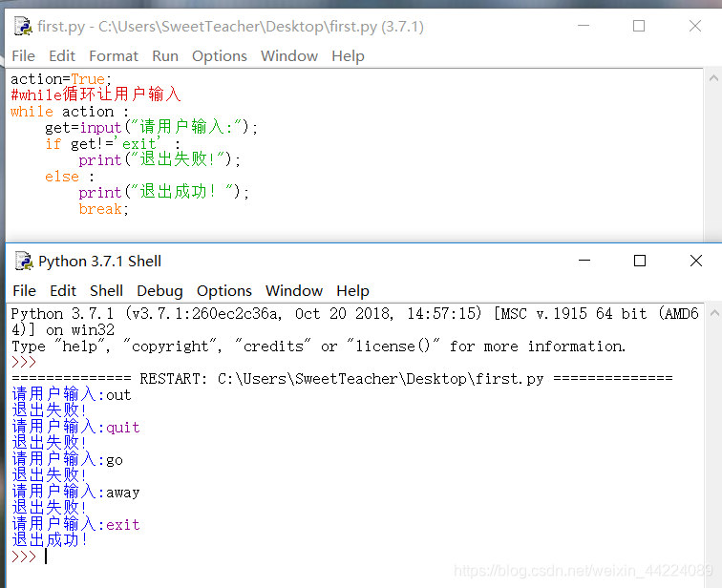Click the red '#while' comment line

tap(96, 94)
